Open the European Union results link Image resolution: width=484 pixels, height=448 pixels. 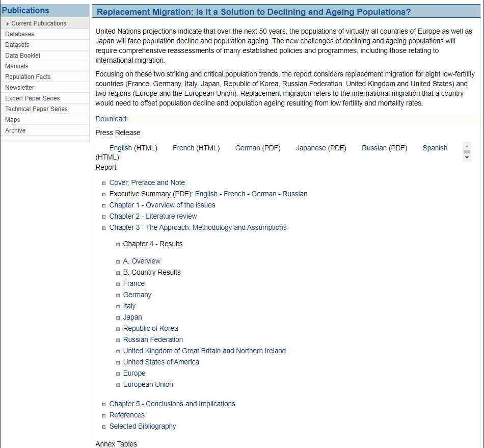tap(148, 384)
